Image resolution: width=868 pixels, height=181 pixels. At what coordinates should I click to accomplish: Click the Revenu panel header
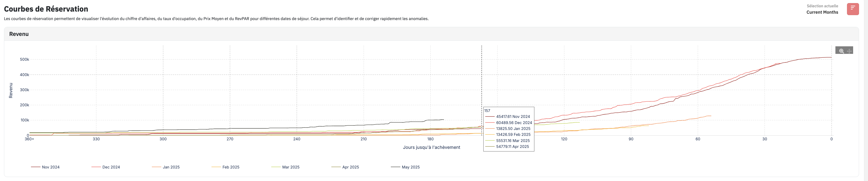19,34
